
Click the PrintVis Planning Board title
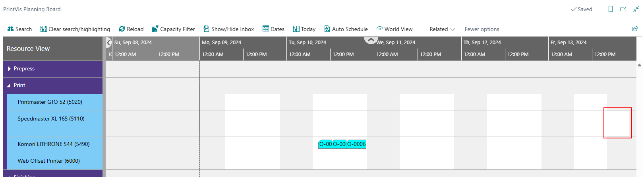pos(32,9)
